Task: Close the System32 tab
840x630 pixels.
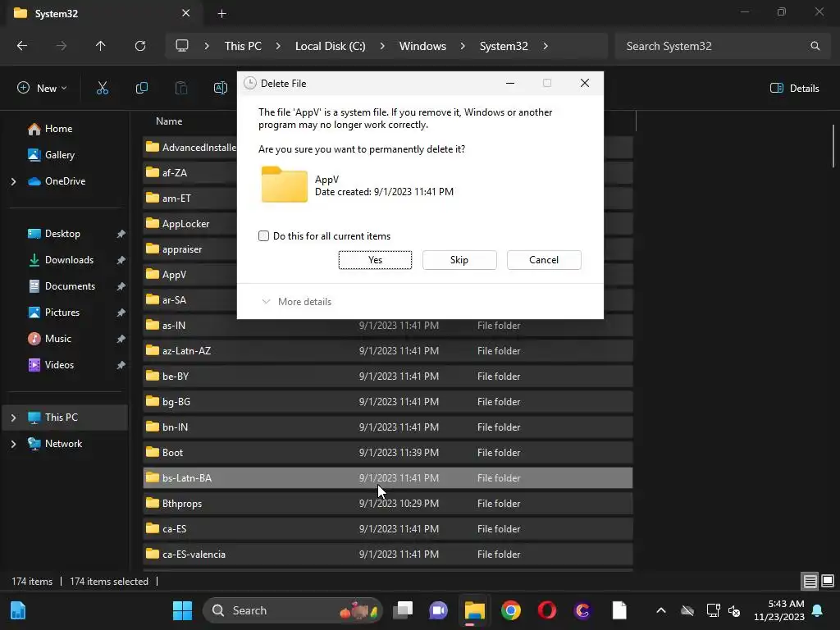Action: coord(186,13)
